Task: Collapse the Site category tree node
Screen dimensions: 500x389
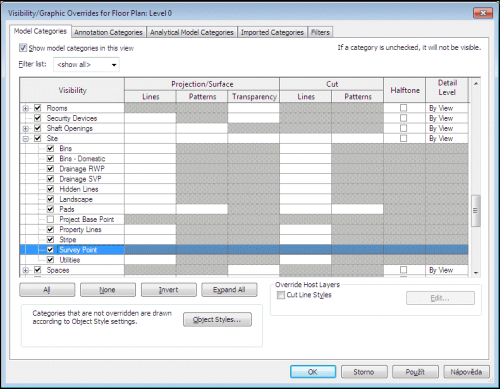Action: click(x=26, y=139)
